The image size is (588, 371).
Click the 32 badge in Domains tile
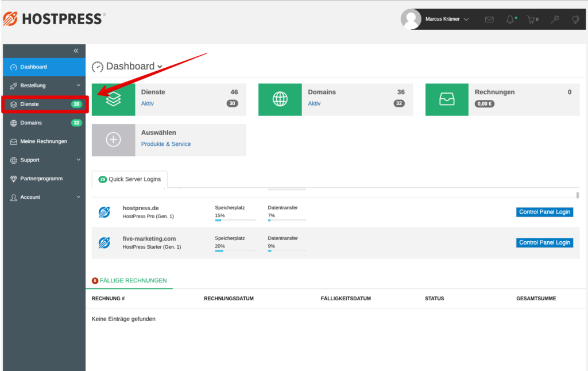[x=399, y=103]
